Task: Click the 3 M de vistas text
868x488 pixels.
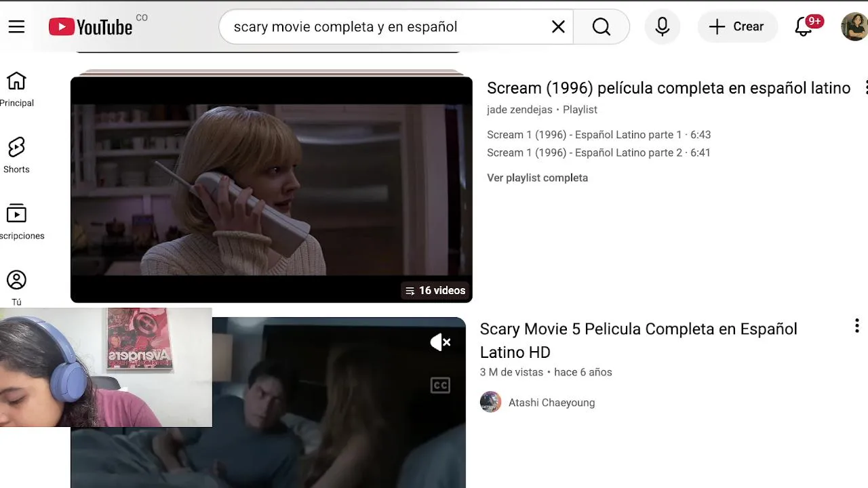Action: point(511,372)
